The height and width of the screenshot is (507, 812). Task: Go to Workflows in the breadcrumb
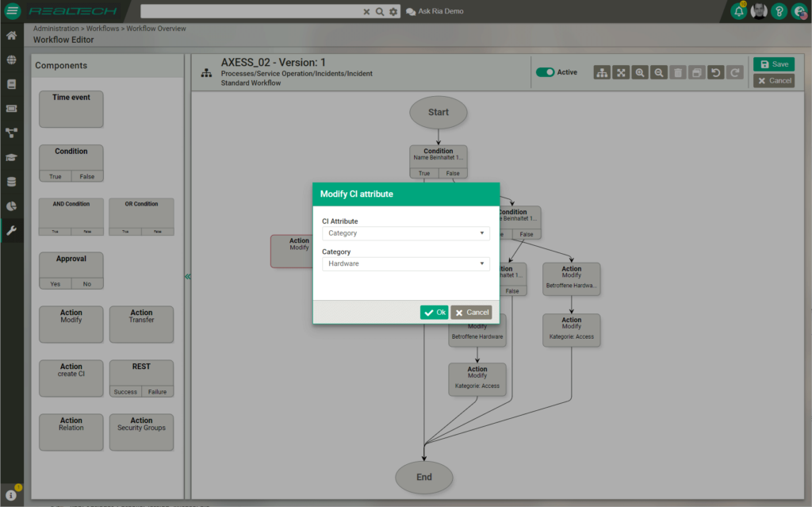(103, 29)
